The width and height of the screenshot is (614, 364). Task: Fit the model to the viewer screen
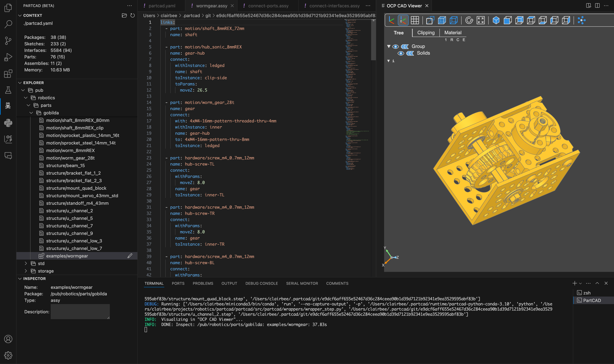click(481, 20)
